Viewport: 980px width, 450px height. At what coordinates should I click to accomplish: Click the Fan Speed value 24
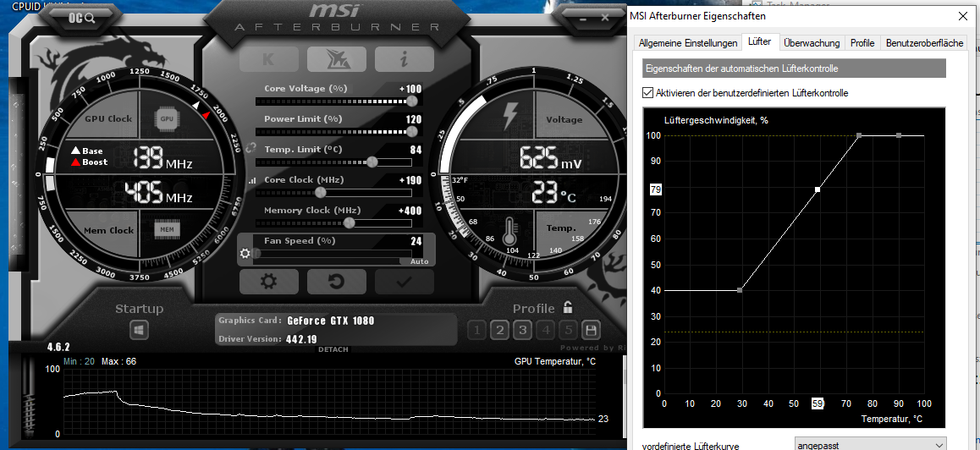tap(416, 241)
